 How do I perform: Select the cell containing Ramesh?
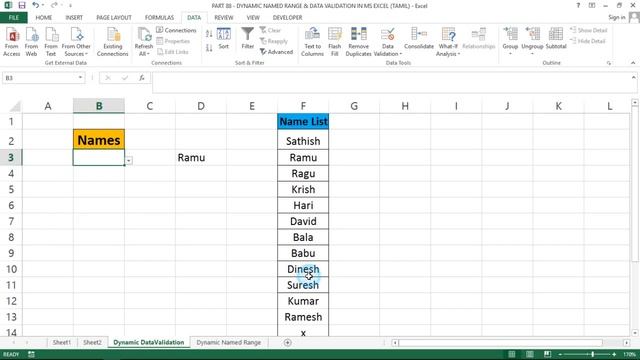point(303,317)
